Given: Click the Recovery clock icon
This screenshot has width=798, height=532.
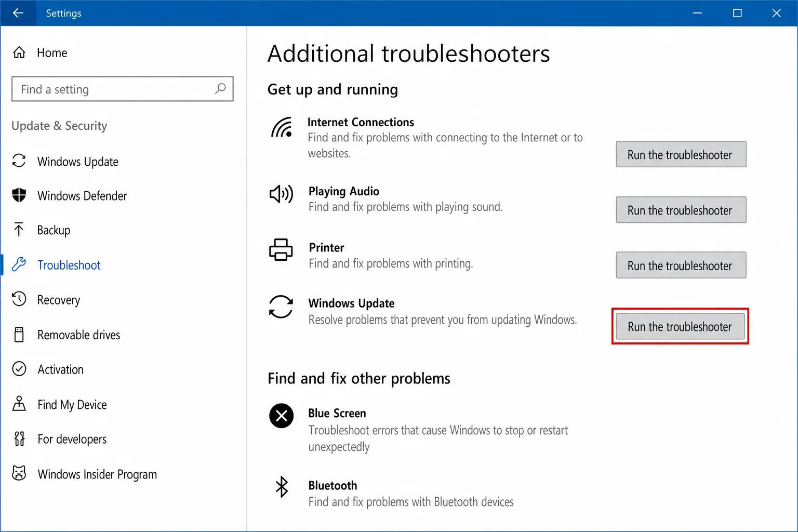Looking at the screenshot, I should pyautogui.click(x=19, y=299).
